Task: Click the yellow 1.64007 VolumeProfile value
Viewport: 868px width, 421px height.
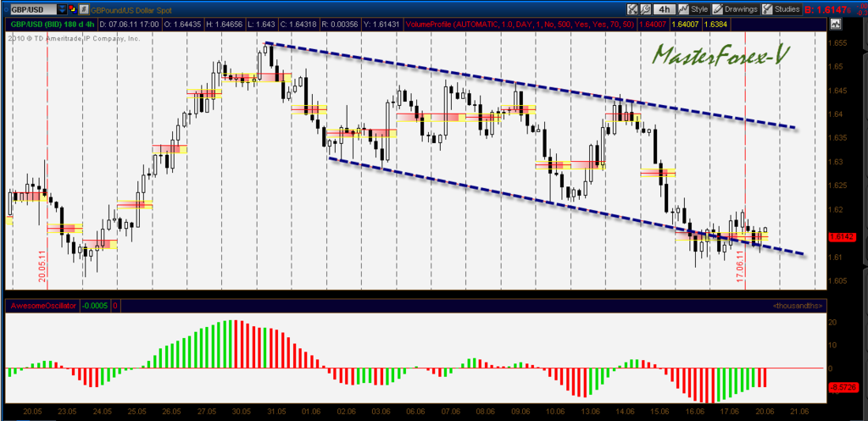Action: (684, 25)
